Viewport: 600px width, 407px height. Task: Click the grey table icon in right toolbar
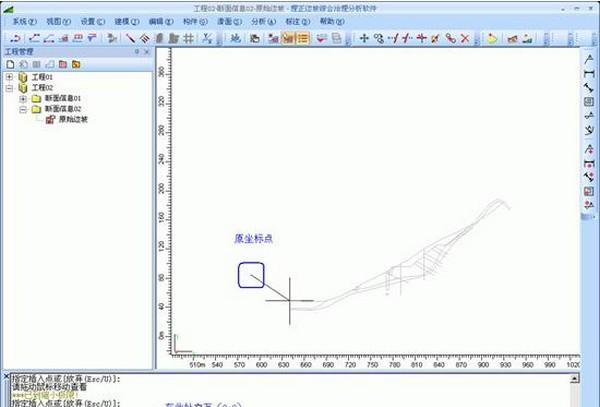[x=589, y=101]
